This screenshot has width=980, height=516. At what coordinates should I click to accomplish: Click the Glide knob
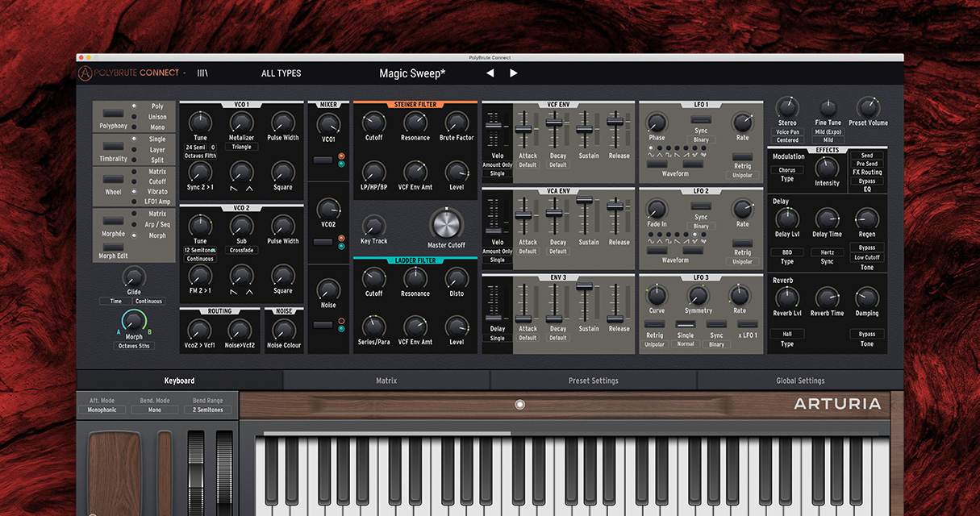[134, 277]
